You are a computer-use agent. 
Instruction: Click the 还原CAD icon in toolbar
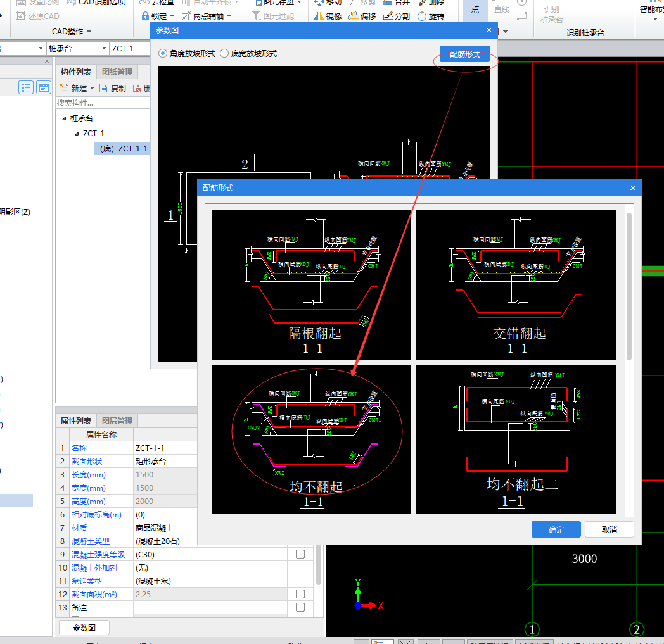tap(21, 16)
